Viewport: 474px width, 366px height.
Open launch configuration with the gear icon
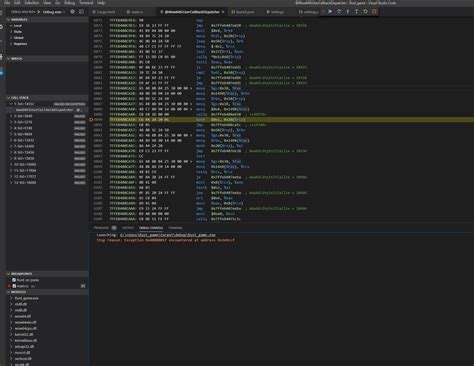coord(72,12)
